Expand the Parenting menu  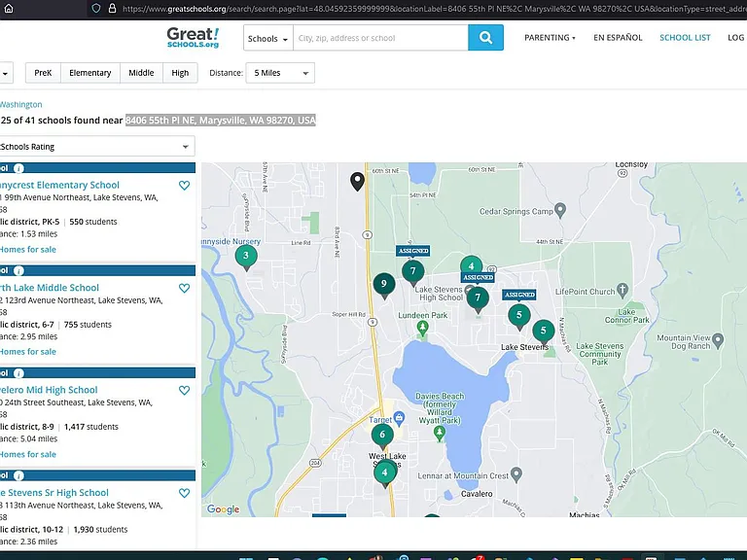tap(550, 38)
